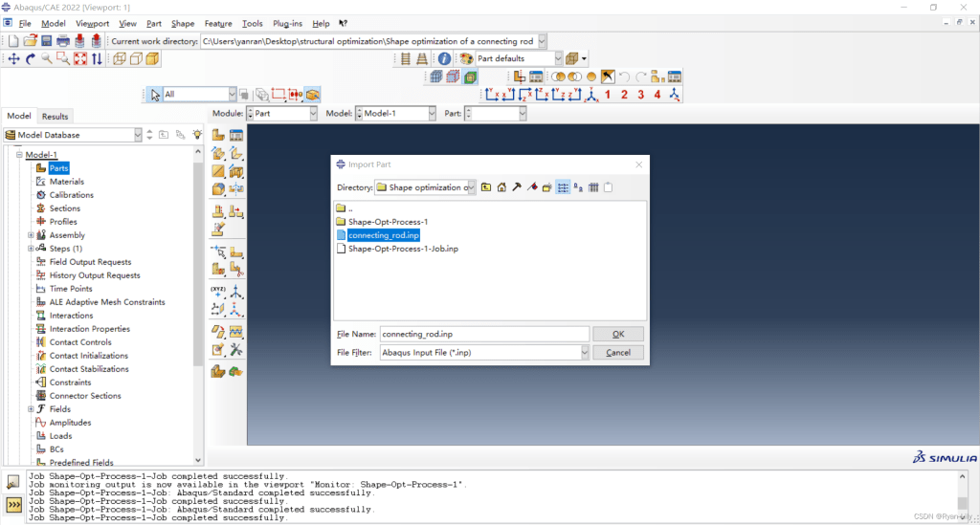Image resolution: width=980 pixels, height=525 pixels.
Task: Open the color code palette icon
Action: (x=466, y=58)
